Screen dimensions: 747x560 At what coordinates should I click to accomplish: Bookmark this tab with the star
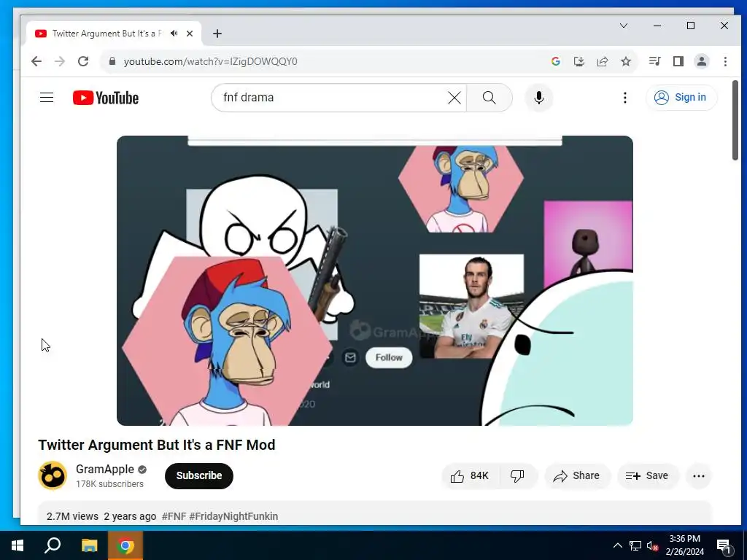pyautogui.click(x=625, y=61)
